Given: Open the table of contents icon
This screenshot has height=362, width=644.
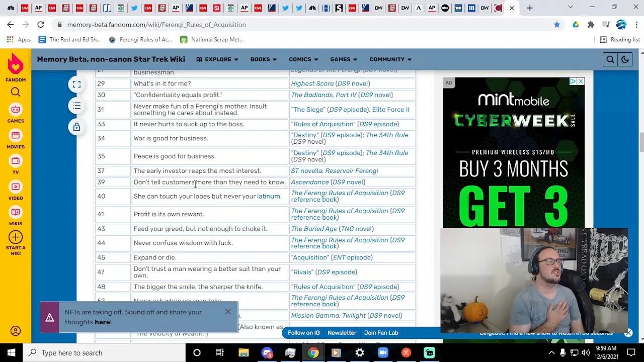Looking at the screenshot, I should [76, 106].
